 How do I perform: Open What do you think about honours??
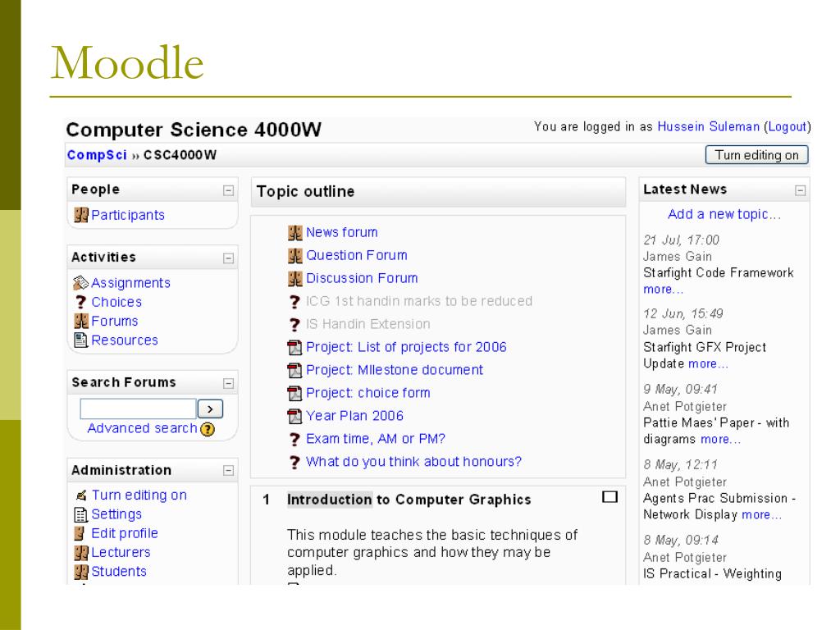pos(413,462)
